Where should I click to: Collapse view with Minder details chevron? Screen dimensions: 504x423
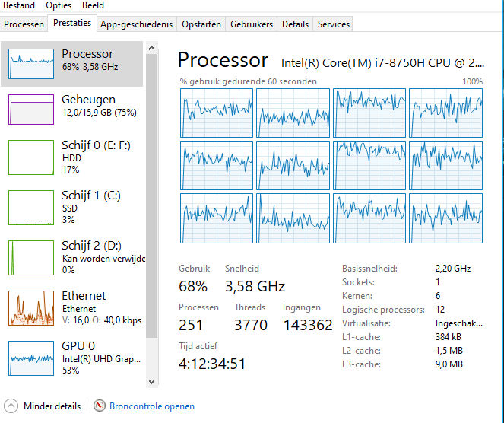pos(11,406)
